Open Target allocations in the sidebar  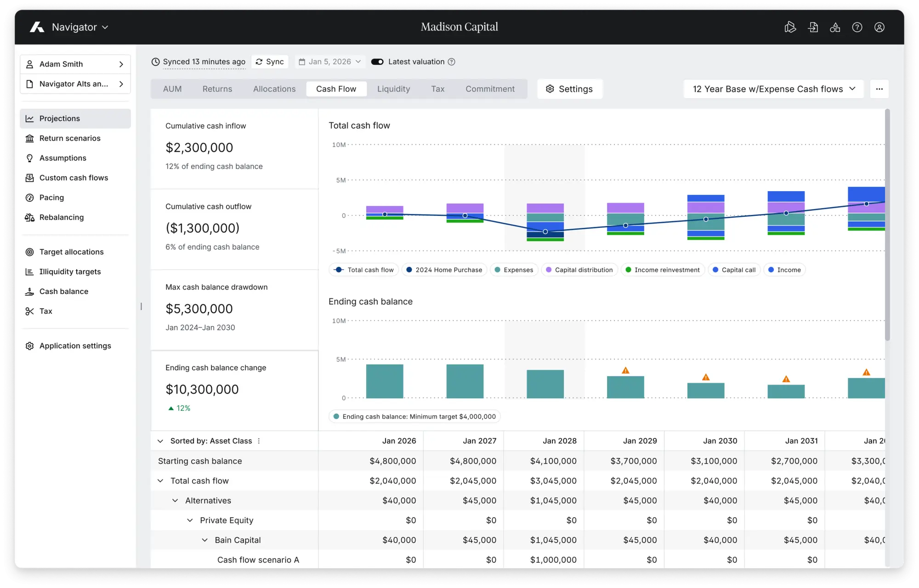click(x=75, y=252)
